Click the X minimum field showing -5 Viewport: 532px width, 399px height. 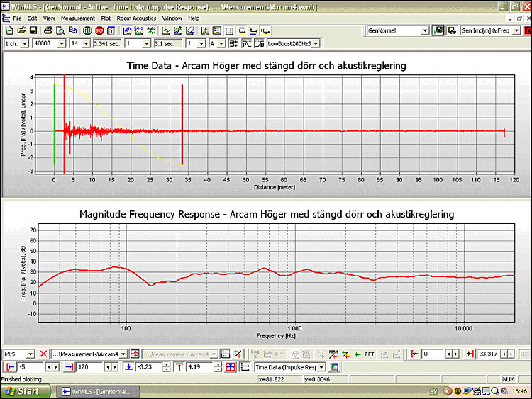(x=31, y=367)
